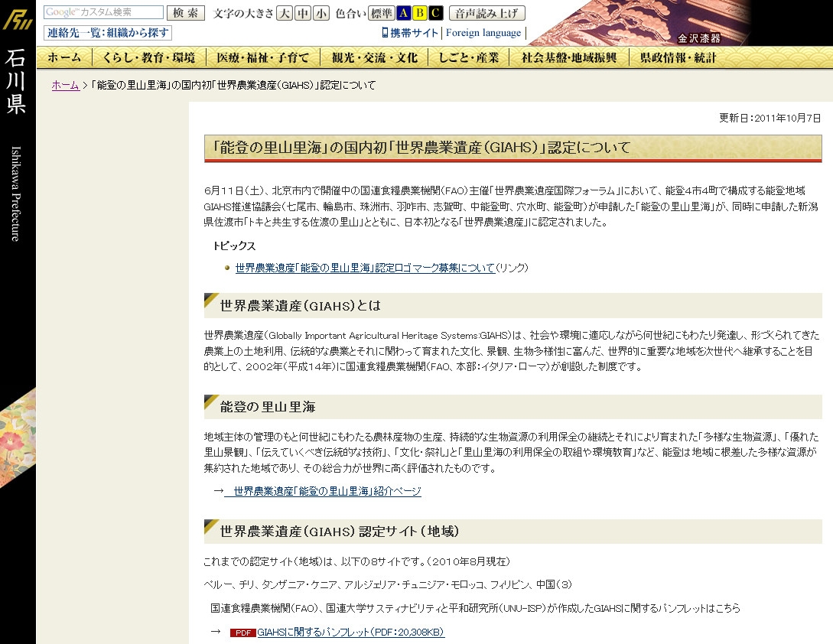The width and height of the screenshot is (833, 644).
Task: Click the red PDF icon for the GIAHS pamphlet
Action: [x=242, y=633]
